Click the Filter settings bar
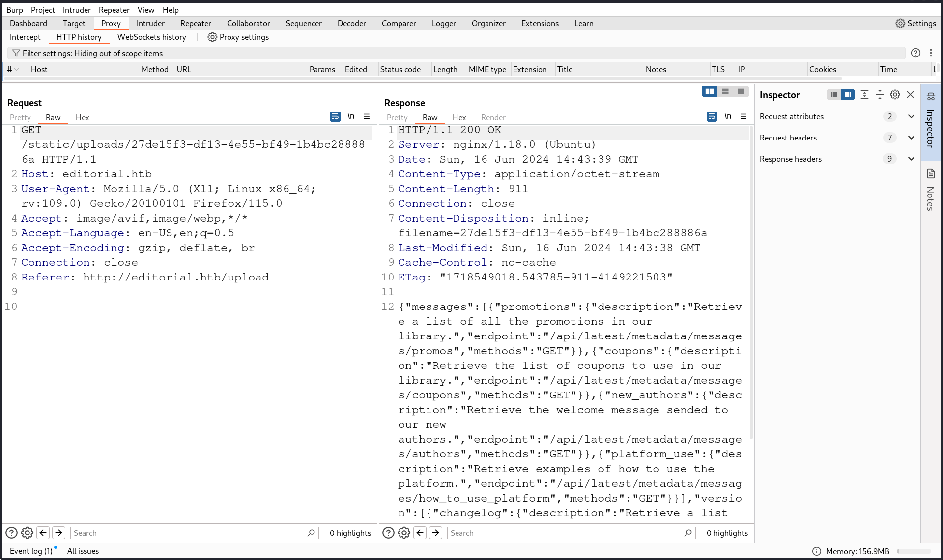 456,53
